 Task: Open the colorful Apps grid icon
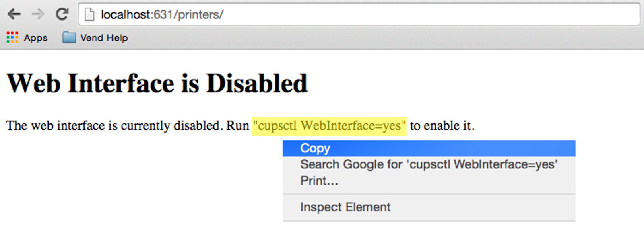12,37
